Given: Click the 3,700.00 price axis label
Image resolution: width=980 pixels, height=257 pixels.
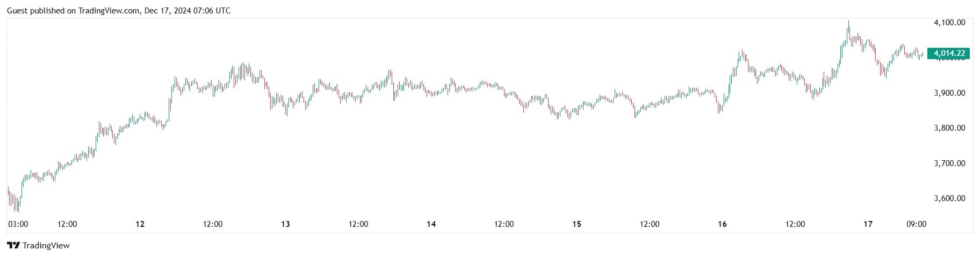Looking at the screenshot, I should coord(949,163).
